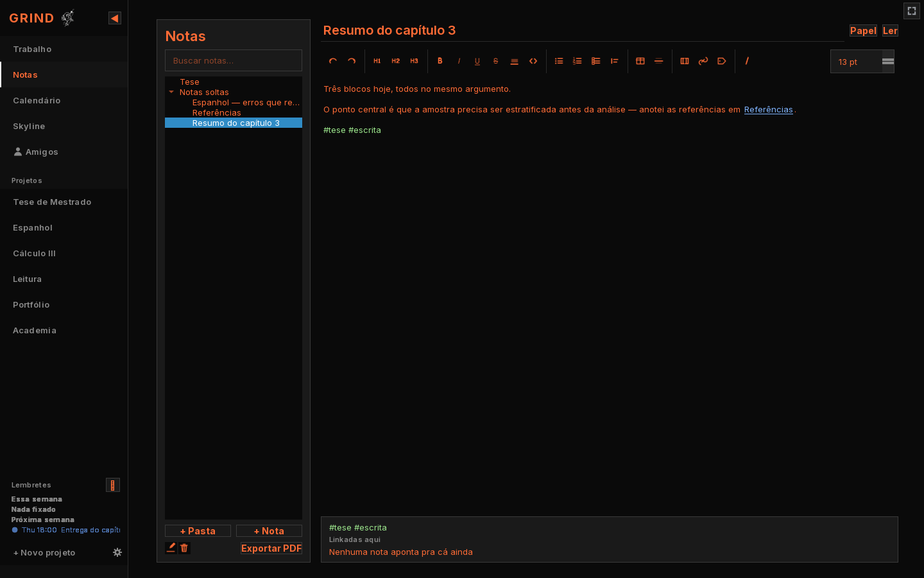Open Academia project
The image size is (924, 578).
[x=64, y=330]
